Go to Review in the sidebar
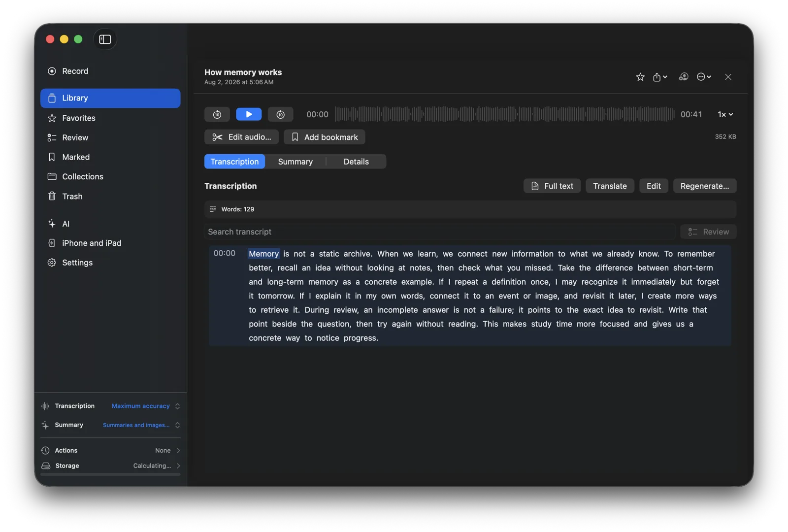The image size is (788, 532). click(x=110, y=137)
